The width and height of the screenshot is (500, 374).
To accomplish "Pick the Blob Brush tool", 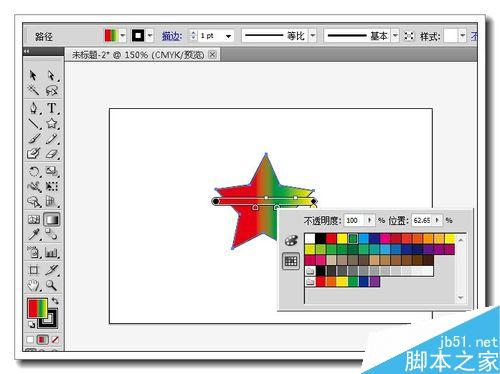I will tap(33, 154).
